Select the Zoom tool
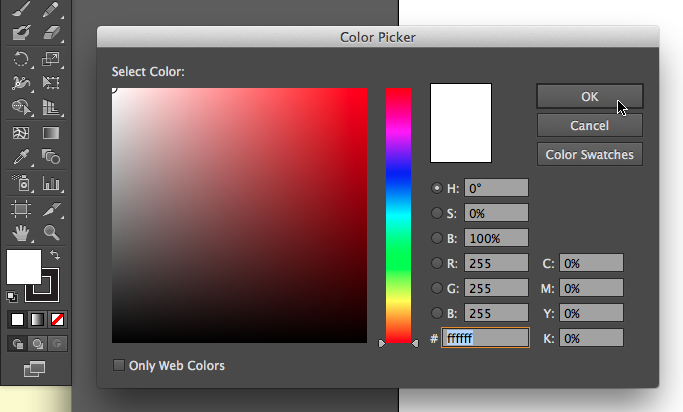Viewport: 683px width, 412px height. [51, 233]
